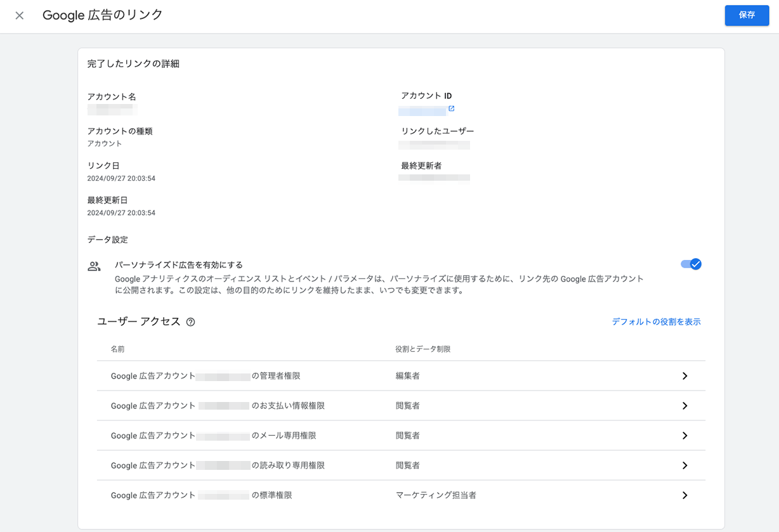The image size is (779, 532).
Task: Select the お支払い情報権限 account row name
Action: point(218,406)
